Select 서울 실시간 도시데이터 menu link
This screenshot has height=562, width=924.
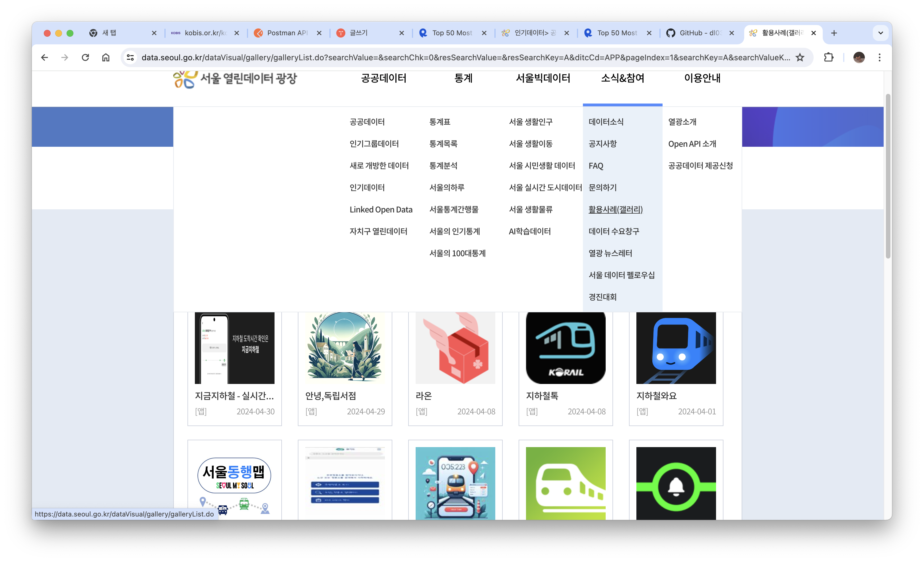(545, 187)
